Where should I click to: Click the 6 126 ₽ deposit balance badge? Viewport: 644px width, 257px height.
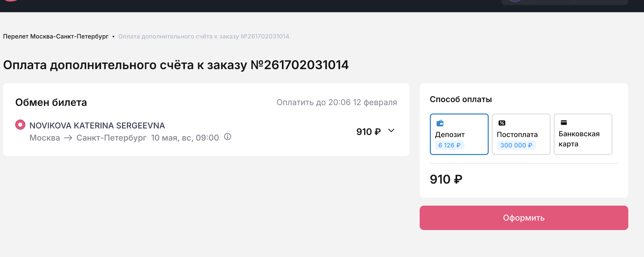449,145
